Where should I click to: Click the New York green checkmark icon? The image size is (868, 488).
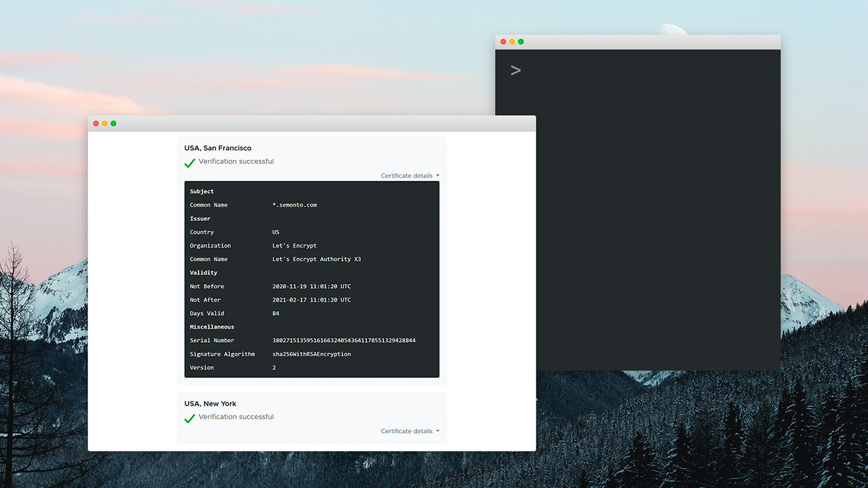[x=190, y=418]
